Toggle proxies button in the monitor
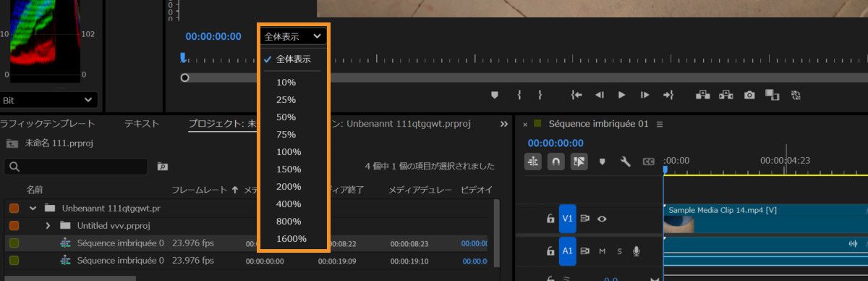The height and width of the screenshot is (281, 868). 795,95
